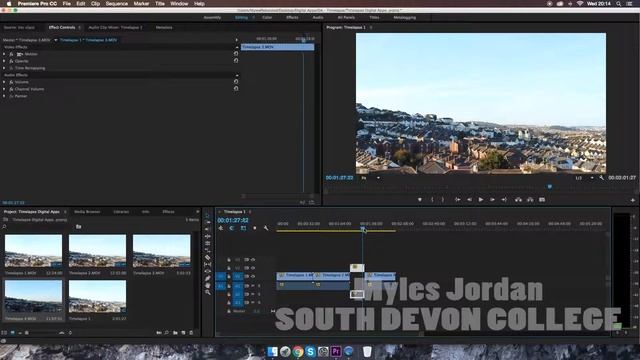This screenshot has width=640, height=360.
Task: Click Add Marker icon in timeline header
Action: coord(255,228)
